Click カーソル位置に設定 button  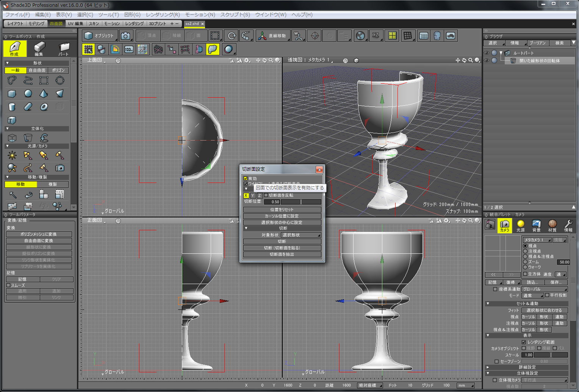pyautogui.click(x=282, y=216)
